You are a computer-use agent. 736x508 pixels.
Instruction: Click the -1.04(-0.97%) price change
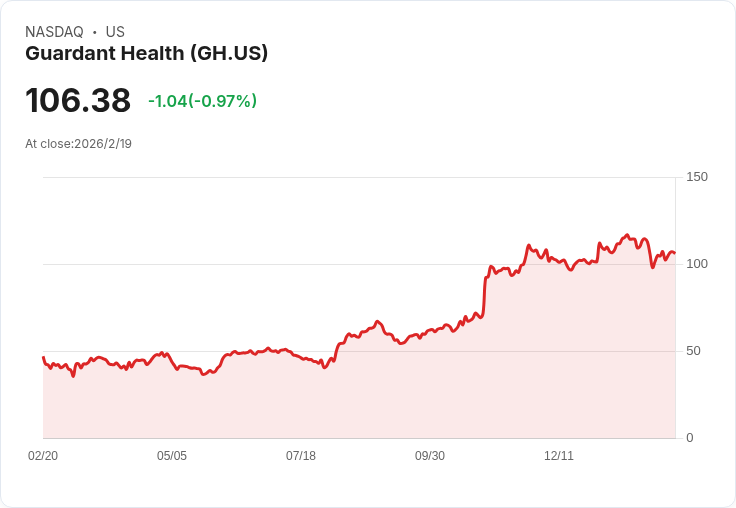pos(202,101)
